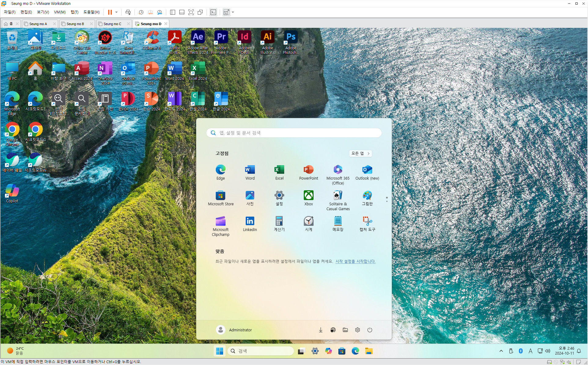
Task: Toggle the VMware library sidebar panel
Action: point(173,12)
